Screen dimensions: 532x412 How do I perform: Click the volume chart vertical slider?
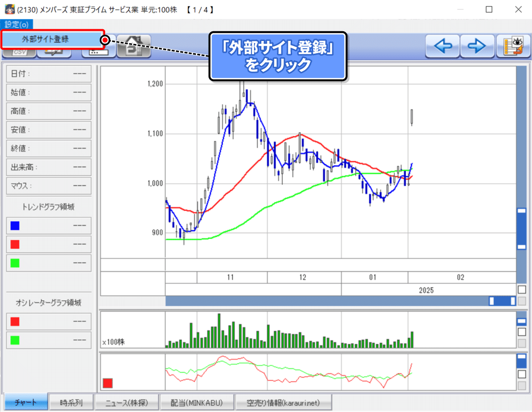521,321
